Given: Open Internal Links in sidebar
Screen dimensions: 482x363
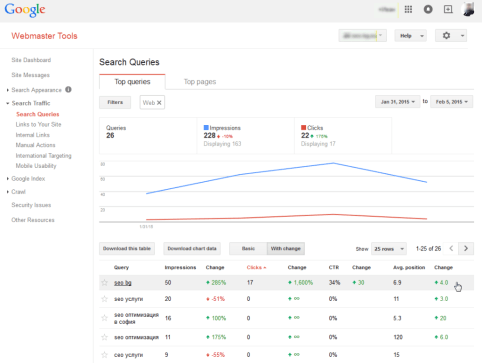Looking at the screenshot, I should (33, 135).
